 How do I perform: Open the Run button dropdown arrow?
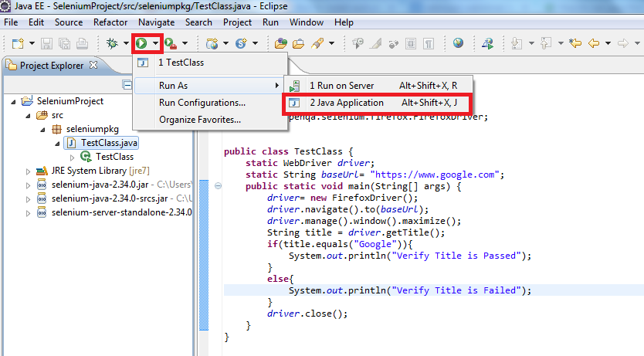[155, 43]
